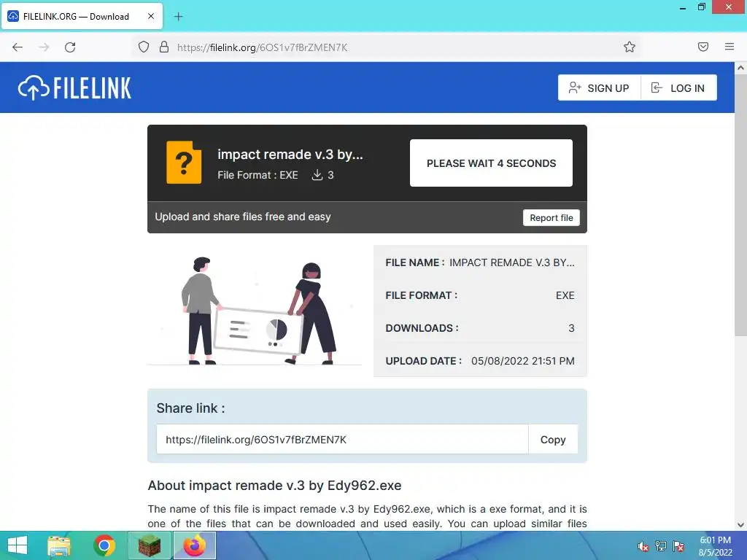Click the FILE NAME row value

511,262
